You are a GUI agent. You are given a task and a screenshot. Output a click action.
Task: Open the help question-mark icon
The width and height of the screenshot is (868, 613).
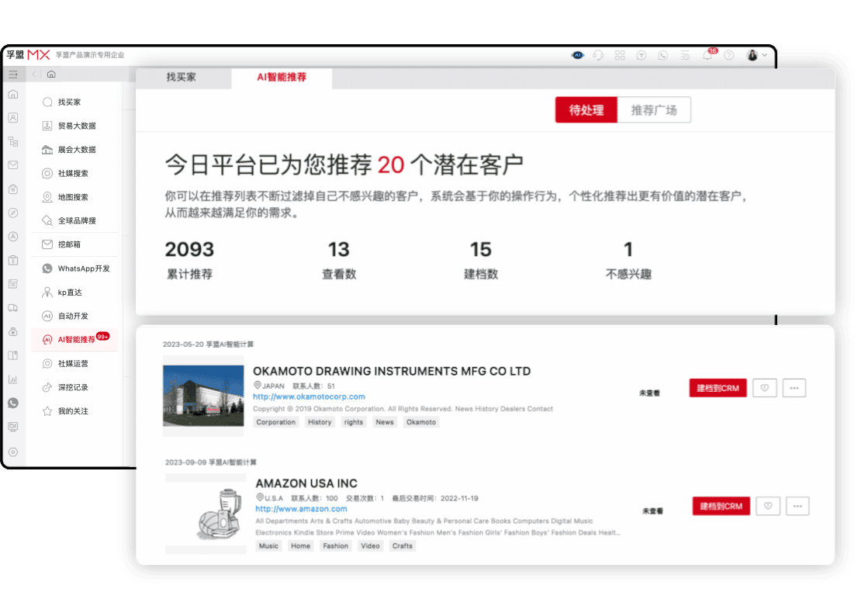[x=729, y=54]
